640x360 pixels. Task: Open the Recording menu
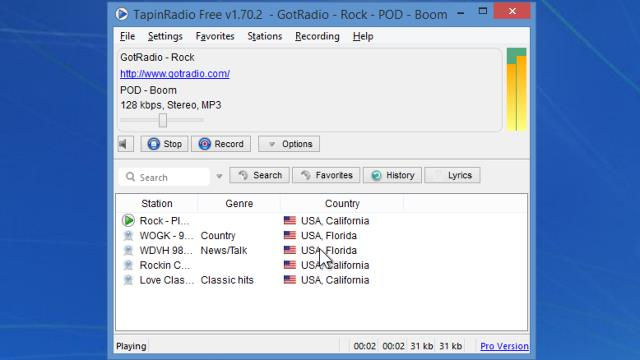[317, 36]
